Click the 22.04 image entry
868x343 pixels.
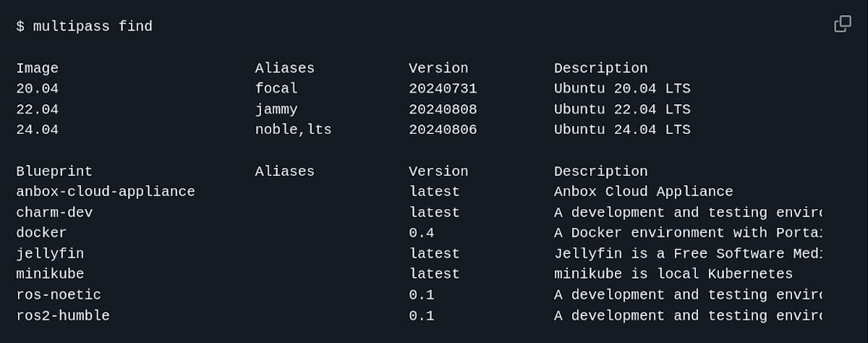[37, 109]
